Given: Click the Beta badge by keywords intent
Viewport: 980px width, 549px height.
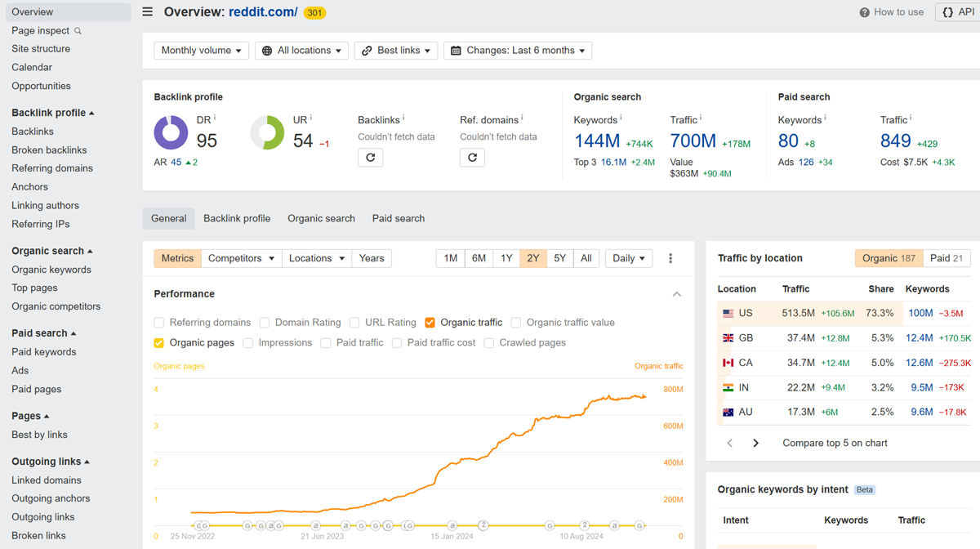Looking at the screenshot, I should click(865, 490).
